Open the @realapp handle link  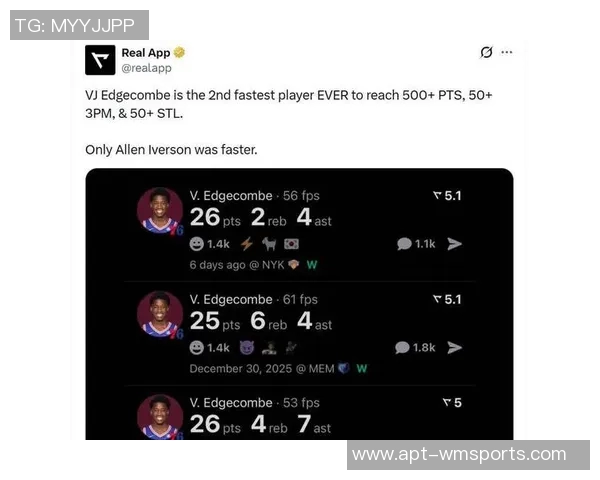point(147,68)
